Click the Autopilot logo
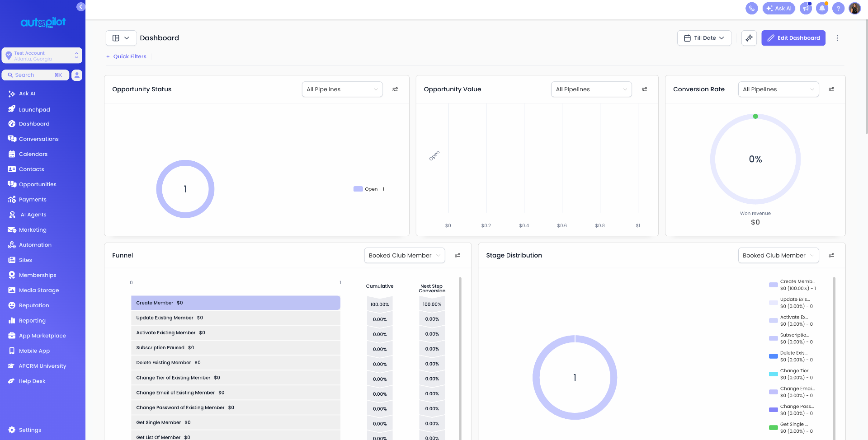Viewport: 868px width, 440px height. pyautogui.click(x=43, y=23)
